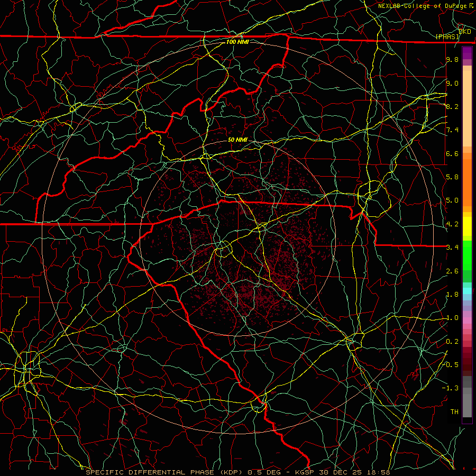Pick the pale peach color bar segment
Image resolution: width=476 pixels, height=476 pixels.
(x=467, y=109)
